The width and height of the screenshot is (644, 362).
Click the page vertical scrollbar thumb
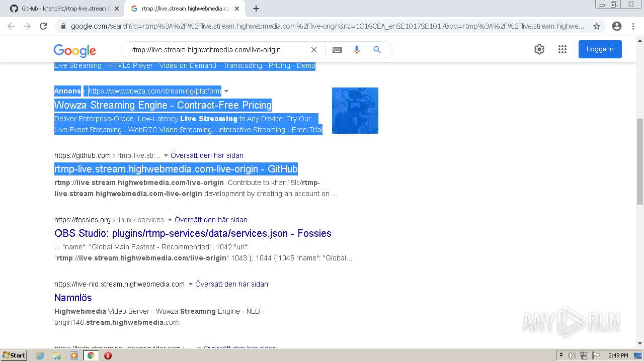tap(640, 161)
